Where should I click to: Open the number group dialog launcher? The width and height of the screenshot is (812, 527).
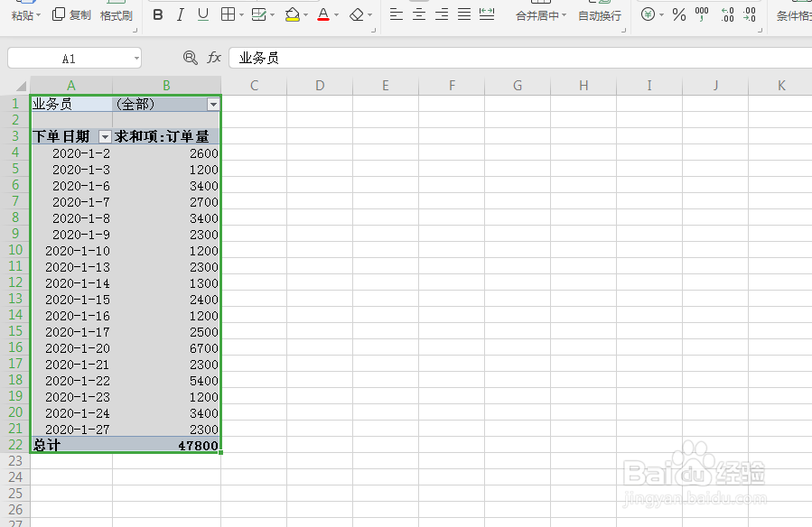pyautogui.click(x=761, y=31)
